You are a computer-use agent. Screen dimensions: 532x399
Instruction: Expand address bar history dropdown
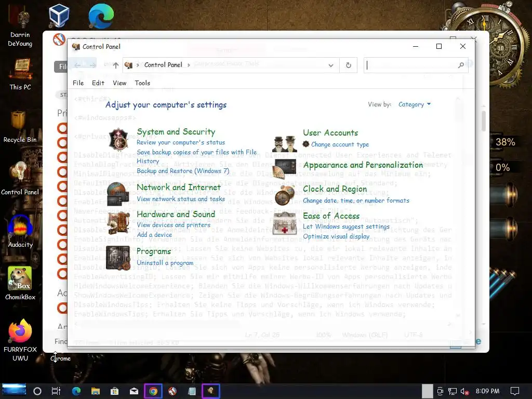331,65
